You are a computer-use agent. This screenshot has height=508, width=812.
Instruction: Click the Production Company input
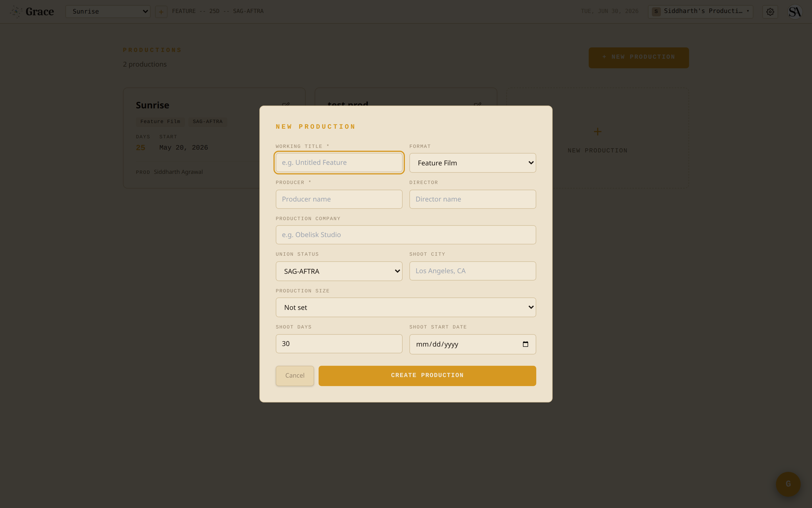[x=406, y=235]
